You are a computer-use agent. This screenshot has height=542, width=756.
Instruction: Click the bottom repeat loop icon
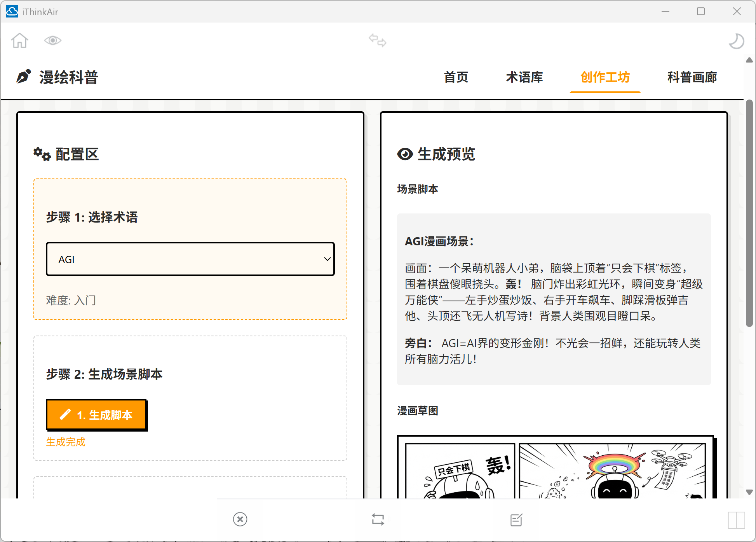(378, 519)
